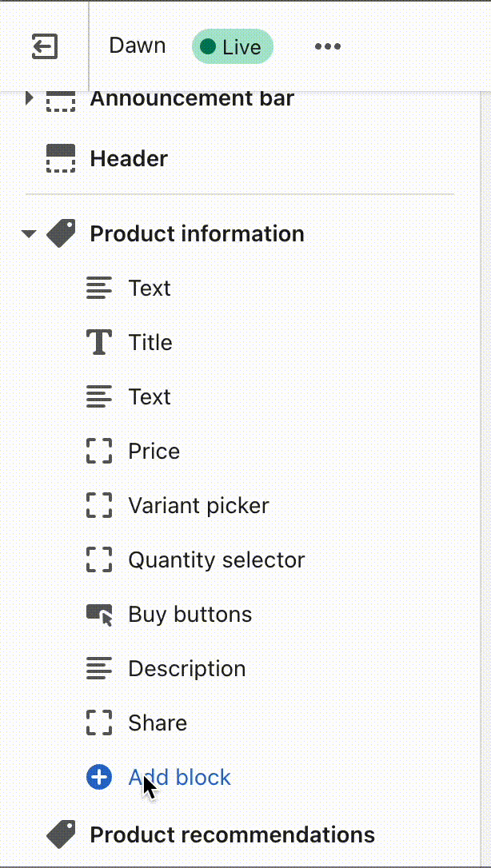The height and width of the screenshot is (868, 491).
Task: Expand the Announcement bar section
Action: click(30, 98)
